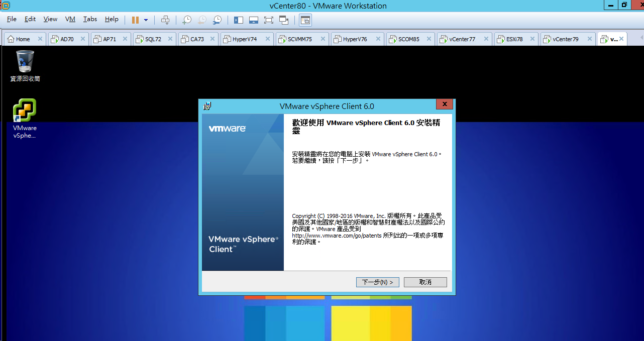
Task: Close the SCOM85 tab
Action: (429, 39)
